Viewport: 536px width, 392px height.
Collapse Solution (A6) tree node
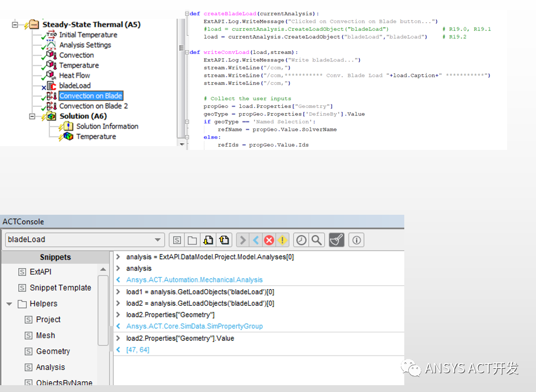[32, 116]
